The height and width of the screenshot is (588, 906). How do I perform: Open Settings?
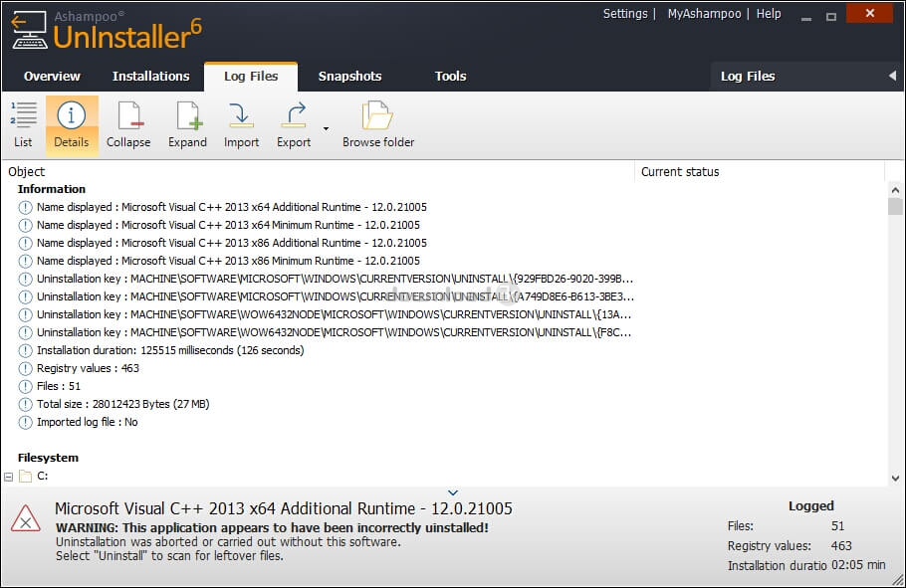click(x=625, y=14)
